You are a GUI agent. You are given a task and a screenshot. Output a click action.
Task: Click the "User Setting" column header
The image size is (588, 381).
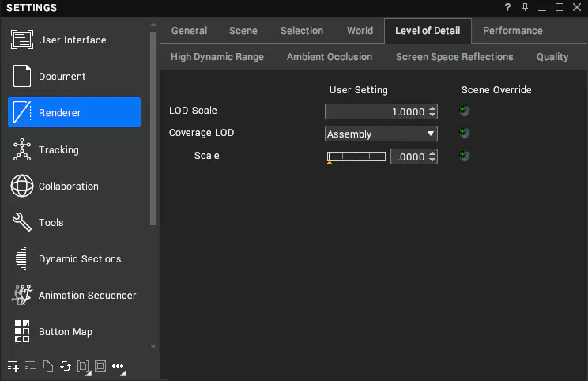point(359,90)
